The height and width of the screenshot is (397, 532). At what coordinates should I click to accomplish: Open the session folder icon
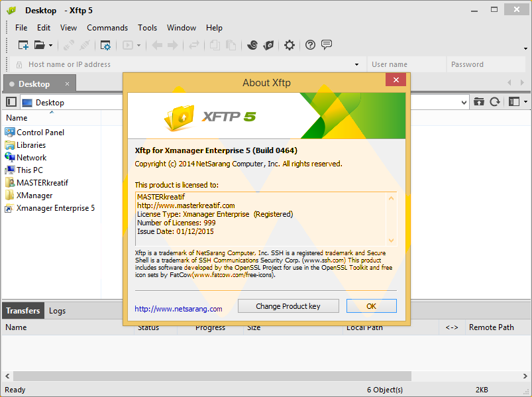pos(39,45)
